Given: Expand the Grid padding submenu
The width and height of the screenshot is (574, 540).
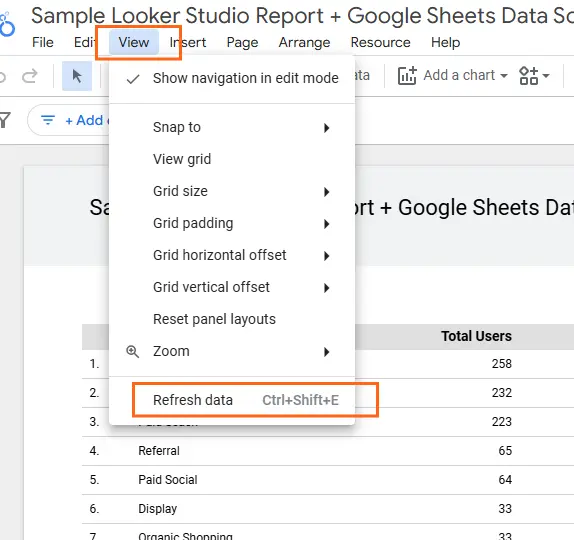Looking at the screenshot, I should pyautogui.click(x=232, y=223).
